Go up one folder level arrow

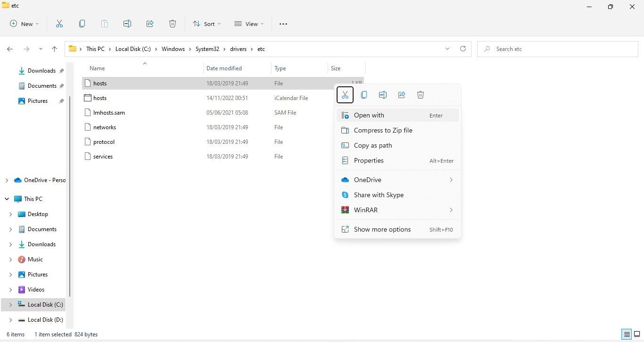click(x=54, y=49)
